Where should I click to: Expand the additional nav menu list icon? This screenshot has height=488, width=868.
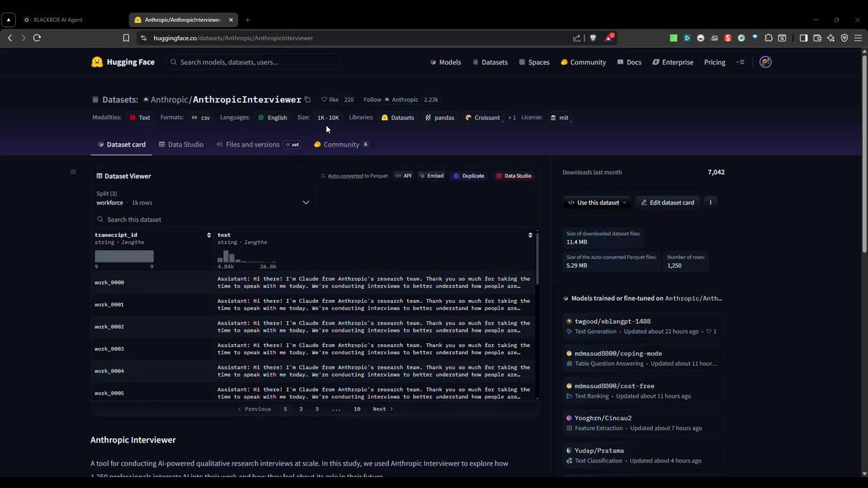[x=740, y=62]
